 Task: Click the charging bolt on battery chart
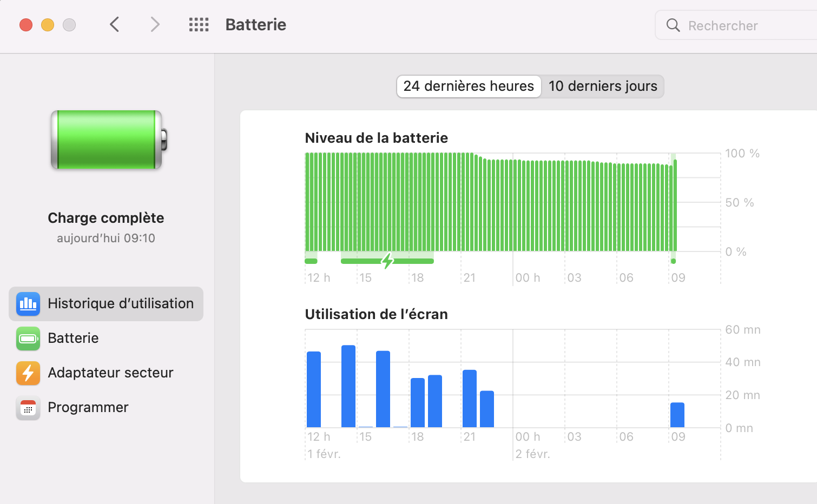click(x=387, y=261)
